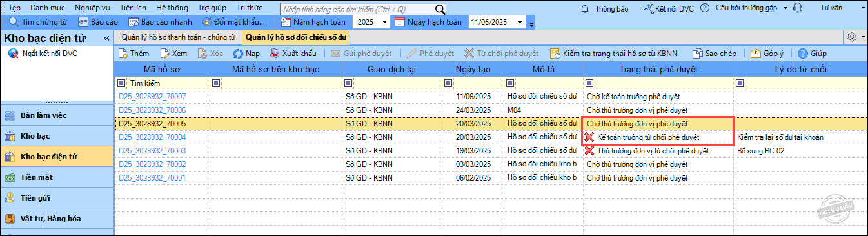Open Kho bạc module in sidebar
Viewport: 868px width, 236px height.
click(x=57, y=136)
